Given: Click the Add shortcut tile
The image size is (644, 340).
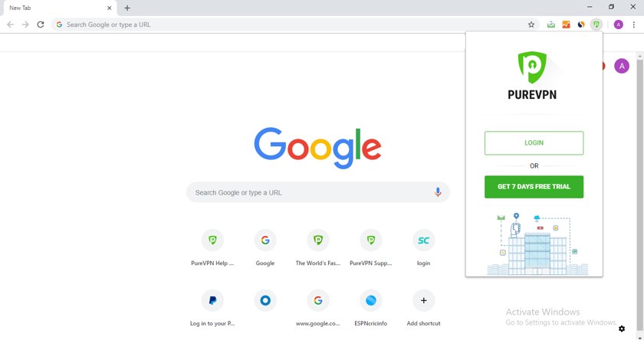Looking at the screenshot, I should tap(423, 309).
